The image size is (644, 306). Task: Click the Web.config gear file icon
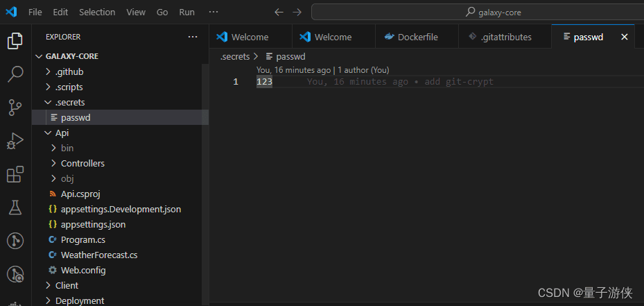click(x=53, y=270)
